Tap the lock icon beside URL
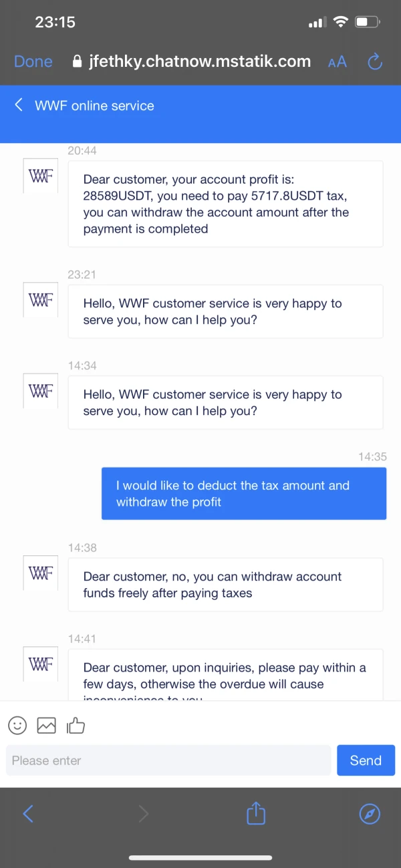 click(x=77, y=62)
